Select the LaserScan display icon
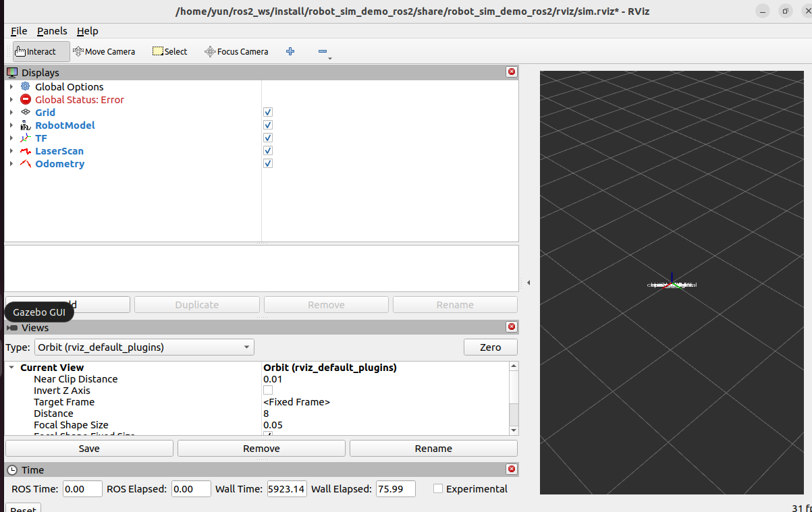 26,150
